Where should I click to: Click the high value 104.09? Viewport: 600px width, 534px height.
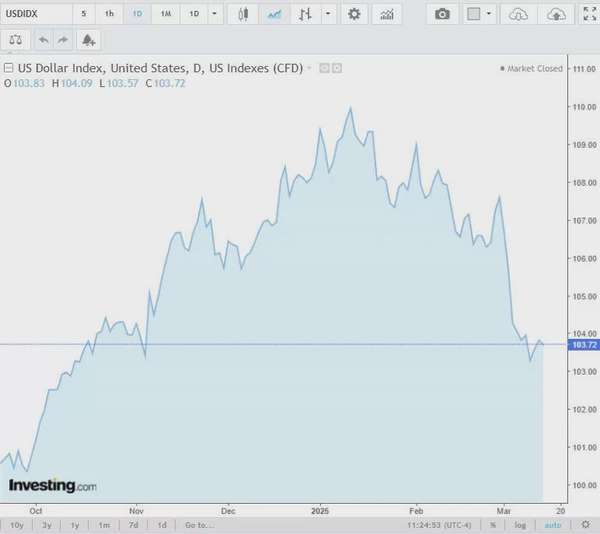click(76, 83)
